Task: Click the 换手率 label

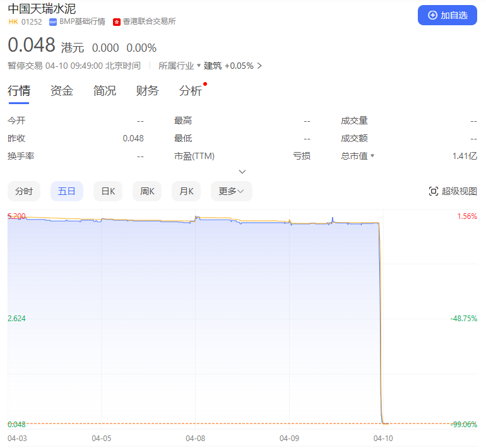Action: (21, 156)
